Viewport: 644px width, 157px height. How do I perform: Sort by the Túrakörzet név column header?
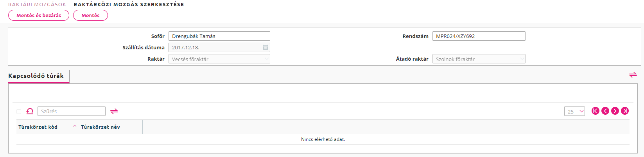click(x=100, y=127)
